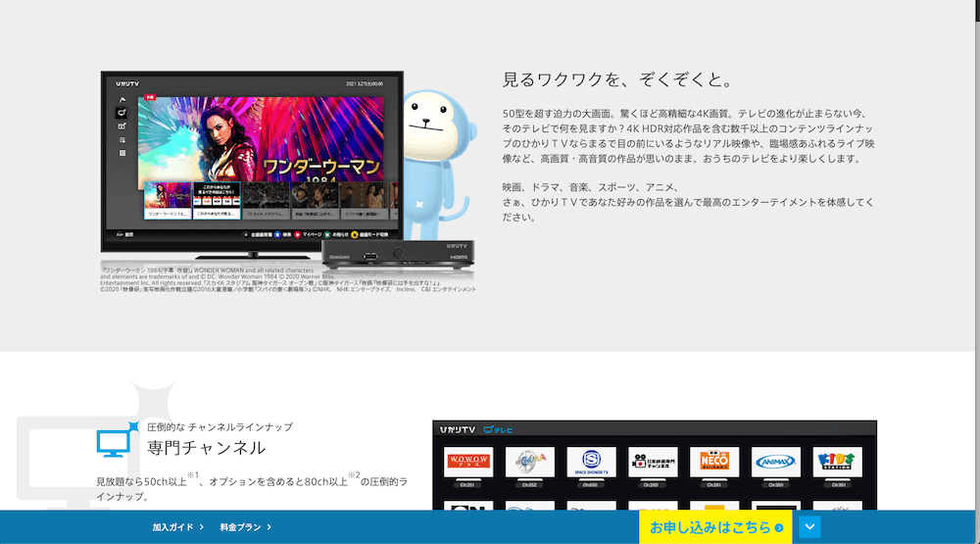980x544 pixels.
Task: Click the Ch261 channel number label
Action: tap(713, 484)
